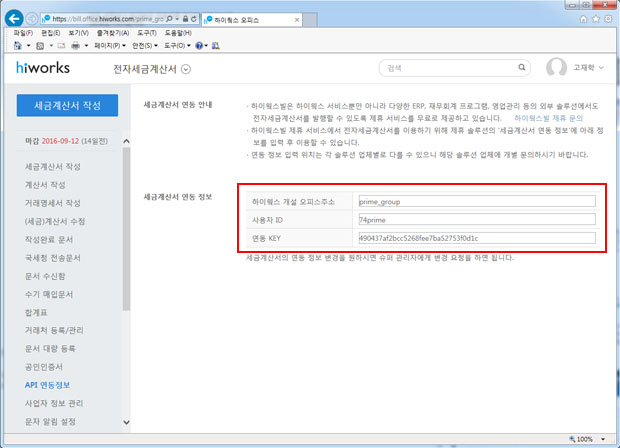Open the browser Home icon at top right

(x=583, y=19)
